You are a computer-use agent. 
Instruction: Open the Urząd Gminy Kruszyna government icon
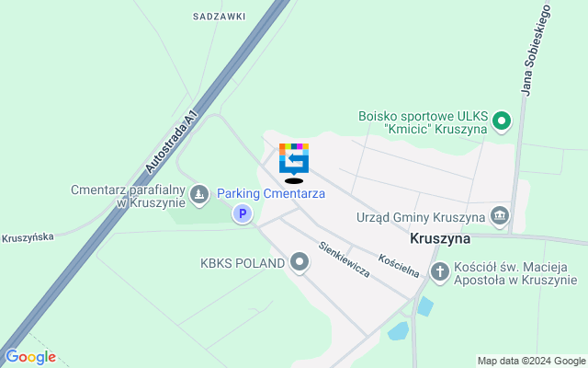tap(500, 217)
